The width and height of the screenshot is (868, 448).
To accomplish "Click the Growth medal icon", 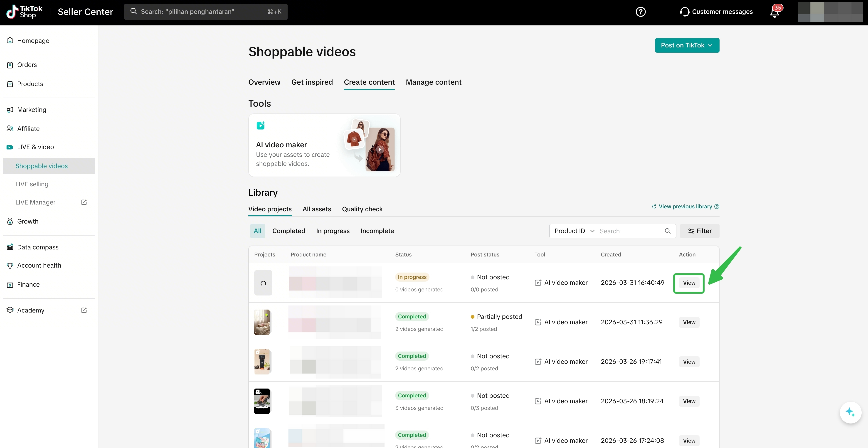I will click(x=10, y=221).
